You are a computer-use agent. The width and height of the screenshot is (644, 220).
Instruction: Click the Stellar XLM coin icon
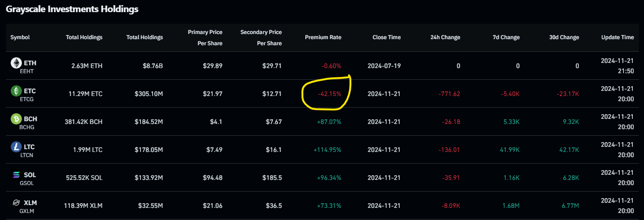(16, 203)
